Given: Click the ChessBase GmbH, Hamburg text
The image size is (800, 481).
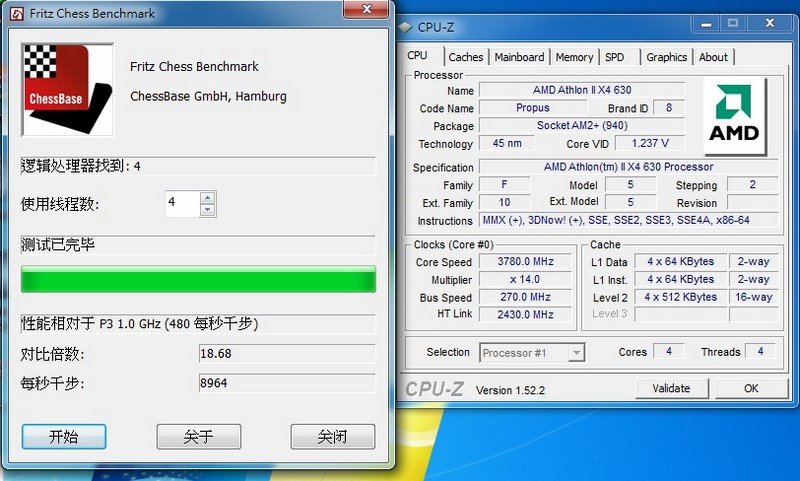Looking at the screenshot, I should pyautogui.click(x=208, y=96).
